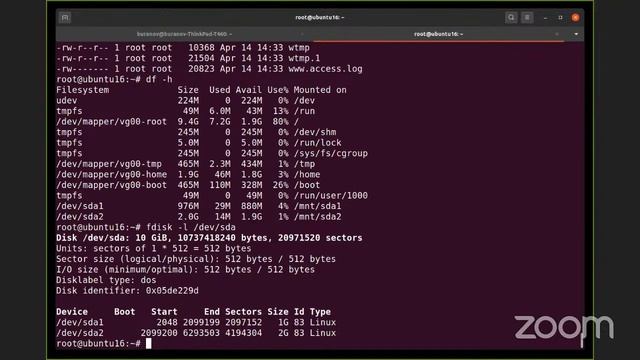Expand the tab list dropdown arrow
Viewport: 640px width, 360px height.
[x=576, y=34]
